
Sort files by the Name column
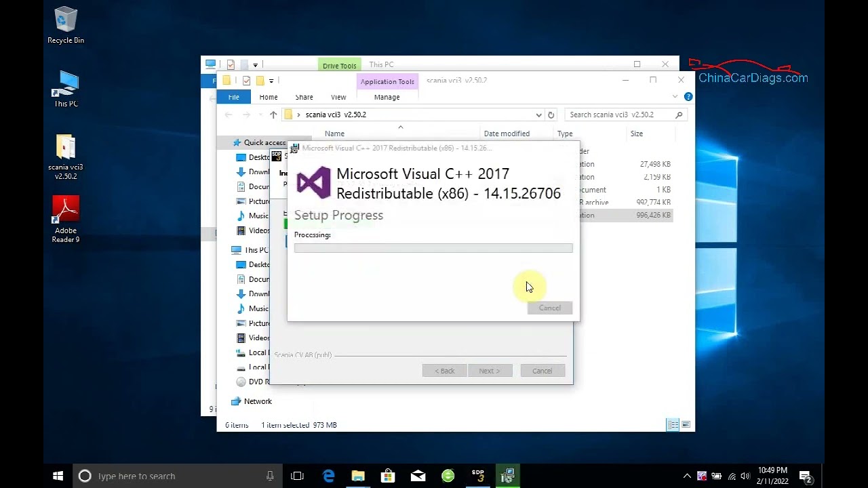point(334,134)
